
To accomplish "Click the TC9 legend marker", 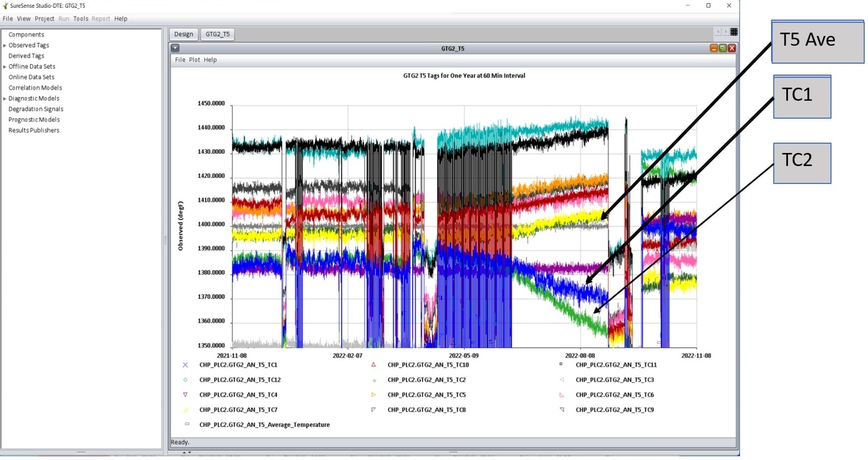I will tap(562, 409).
